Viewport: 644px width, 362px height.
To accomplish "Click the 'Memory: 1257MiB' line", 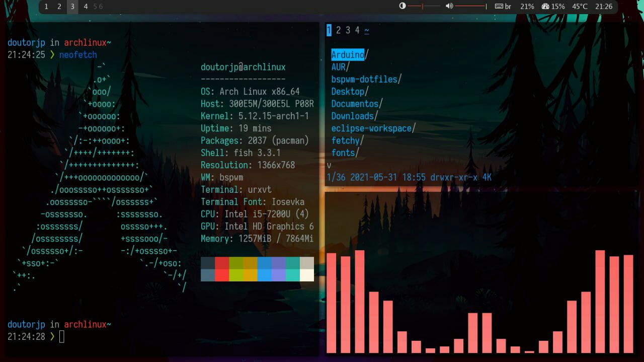I will pos(257,239).
